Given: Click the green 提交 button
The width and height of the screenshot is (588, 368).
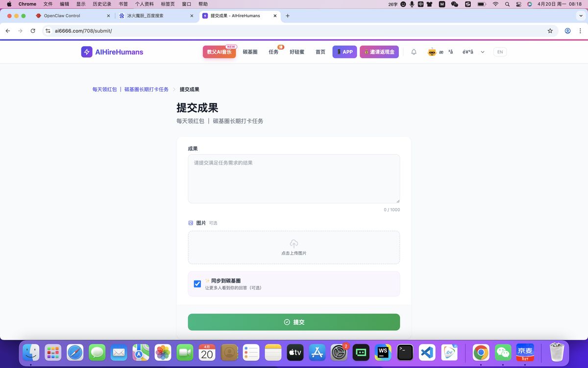Looking at the screenshot, I should 294,322.
